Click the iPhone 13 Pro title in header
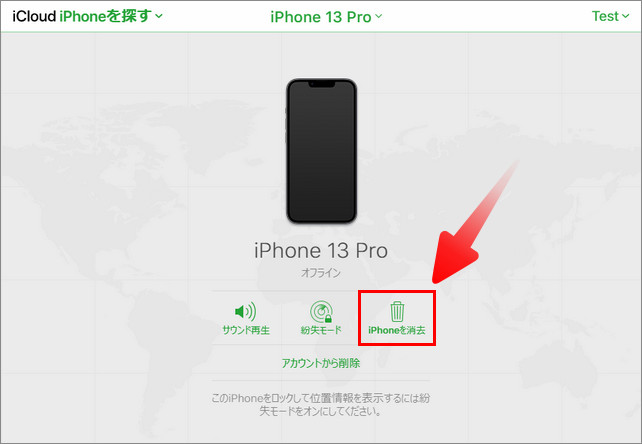 coord(321,17)
